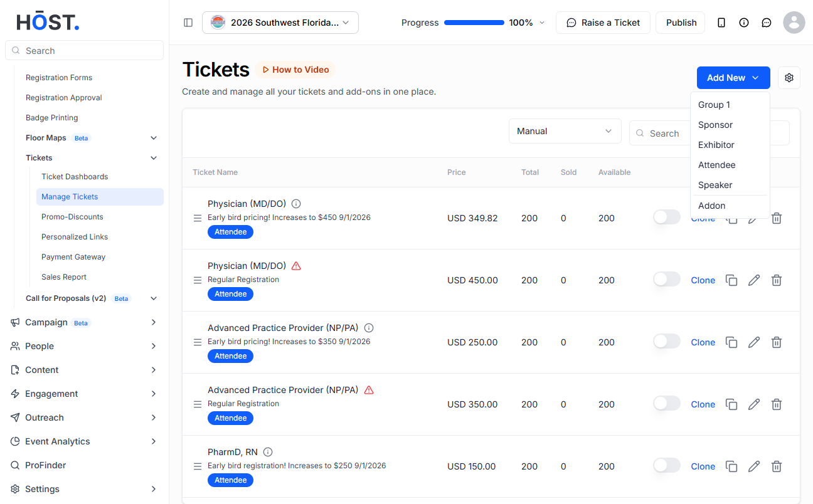Switch on the PharmD, RN ticket toggle
The height and width of the screenshot is (504, 813).
(x=667, y=465)
